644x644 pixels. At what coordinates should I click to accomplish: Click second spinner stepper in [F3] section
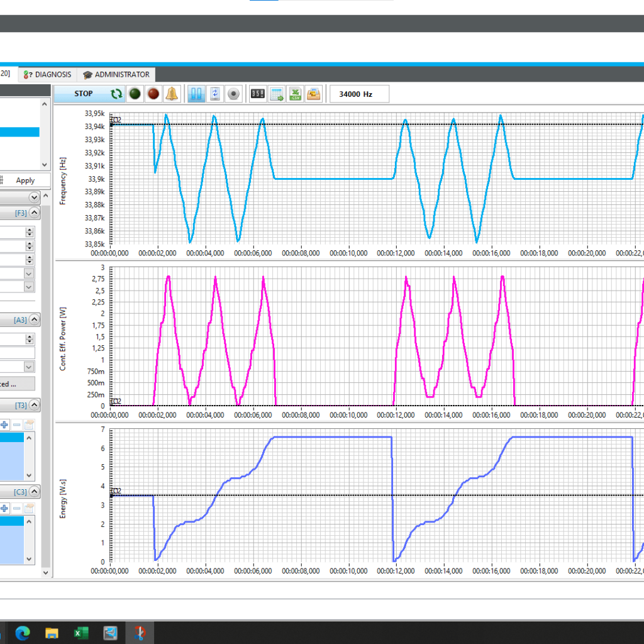pyautogui.click(x=29, y=246)
